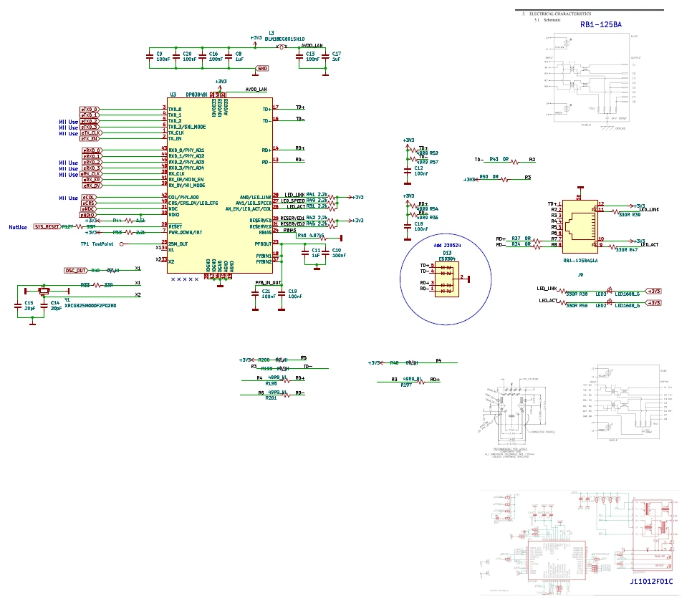
Task: Select resistor R200 near the +3V3 label
Action: pos(280,360)
